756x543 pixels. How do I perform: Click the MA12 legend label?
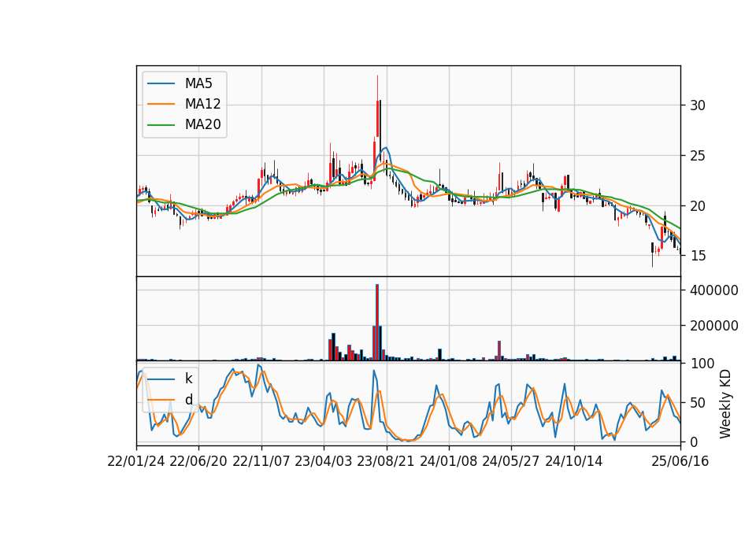point(202,104)
